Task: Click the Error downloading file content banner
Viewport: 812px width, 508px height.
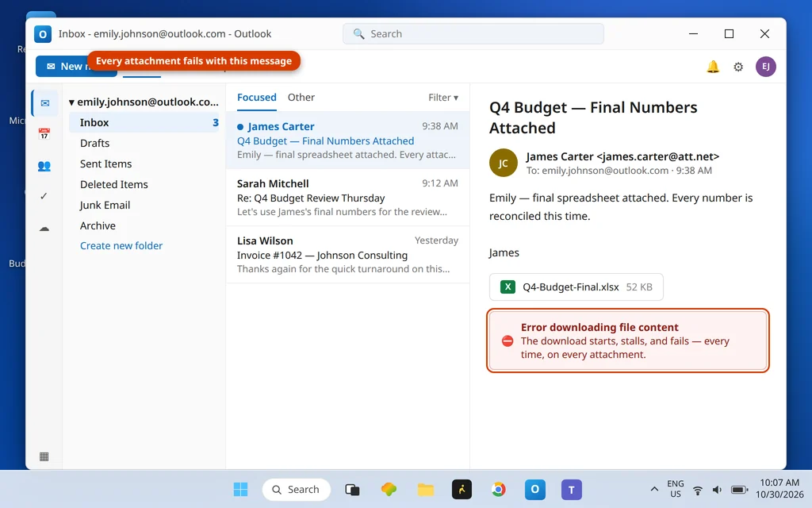Action: [x=628, y=341]
